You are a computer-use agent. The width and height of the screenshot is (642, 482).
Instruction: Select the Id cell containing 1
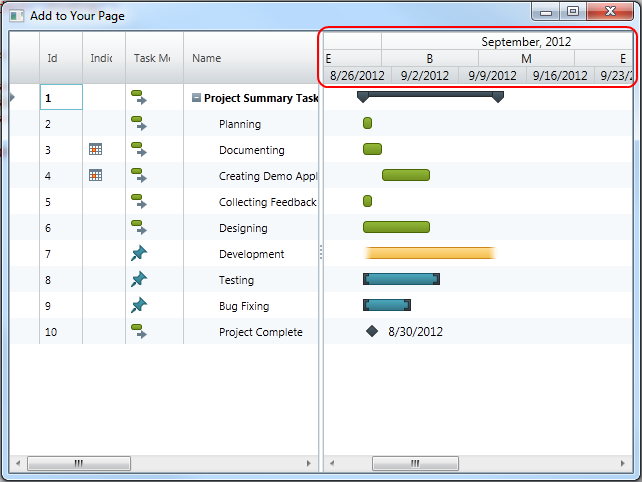(x=60, y=98)
